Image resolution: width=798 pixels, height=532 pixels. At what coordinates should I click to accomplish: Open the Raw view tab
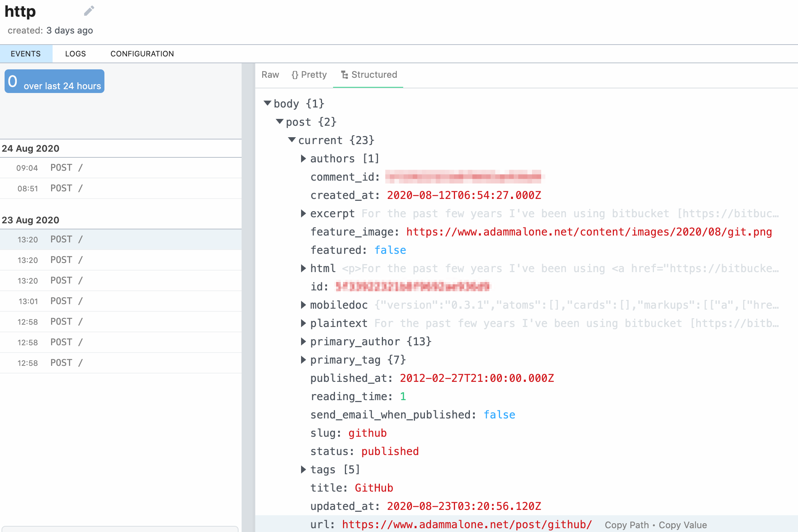pyautogui.click(x=270, y=75)
